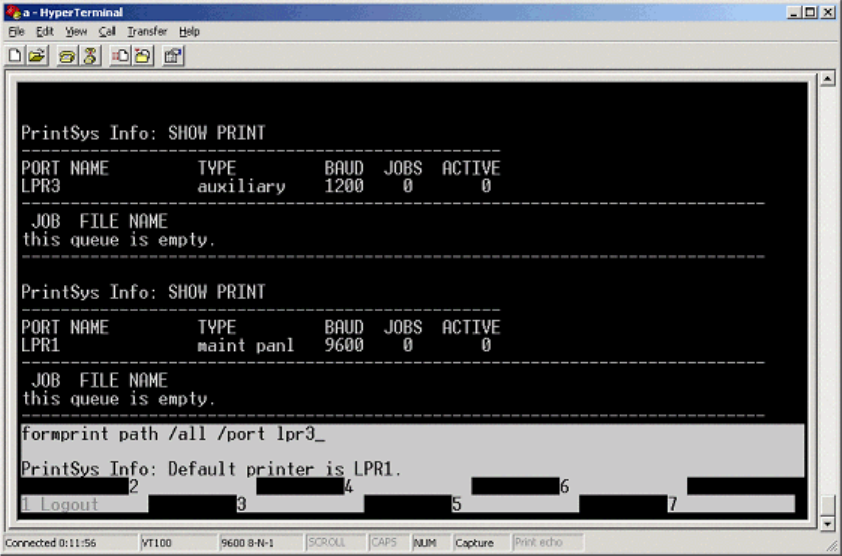Open the Call menu

[107, 32]
